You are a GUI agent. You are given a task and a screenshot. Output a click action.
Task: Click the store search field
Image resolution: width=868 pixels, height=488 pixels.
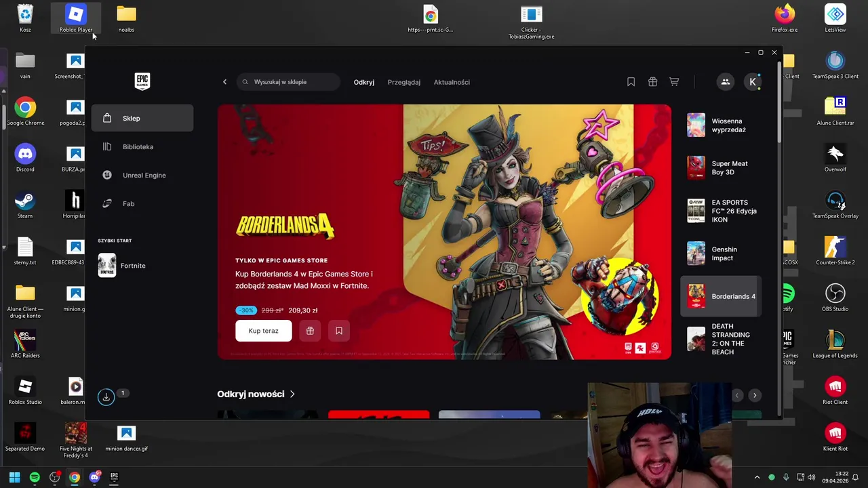click(289, 82)
